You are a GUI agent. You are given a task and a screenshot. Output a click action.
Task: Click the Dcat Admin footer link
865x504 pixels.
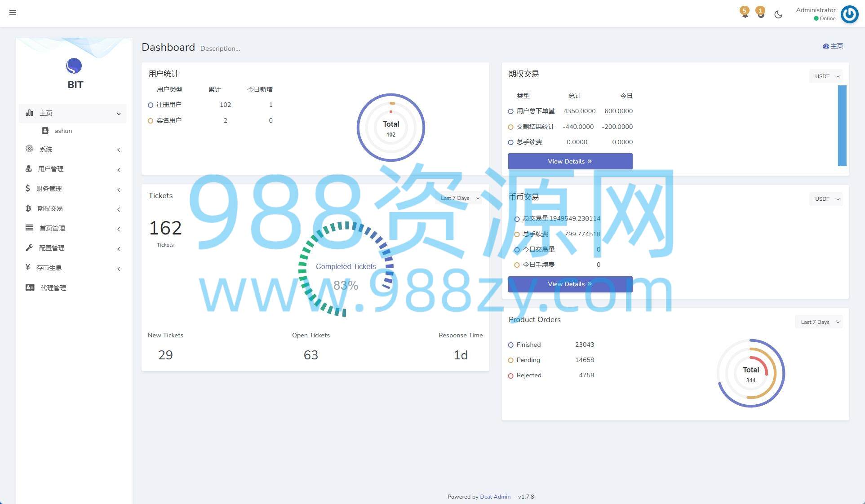[495, 497]
